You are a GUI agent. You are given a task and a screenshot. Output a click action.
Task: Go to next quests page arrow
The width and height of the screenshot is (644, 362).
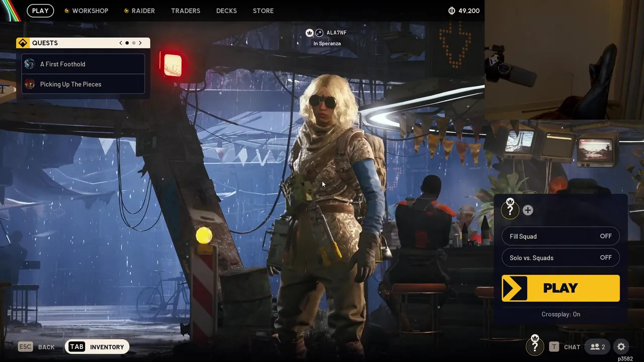(x=140, y=43)
